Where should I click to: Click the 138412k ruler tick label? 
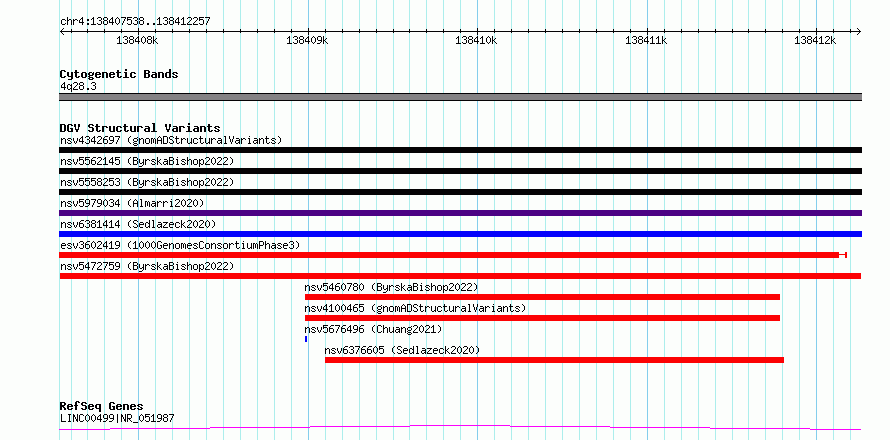(x=815, y=40)
